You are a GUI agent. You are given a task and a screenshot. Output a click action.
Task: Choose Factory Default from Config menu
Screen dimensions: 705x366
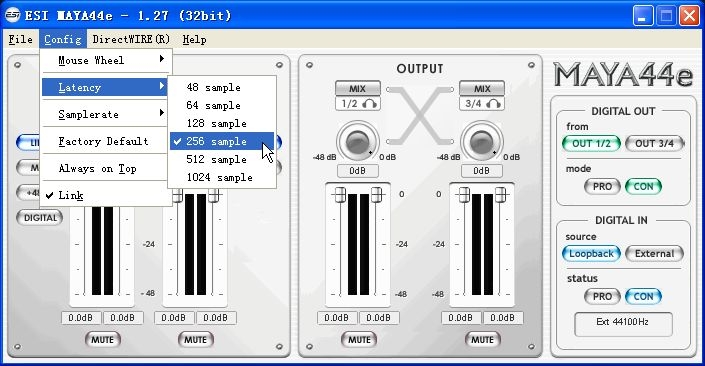tap(107, 141)
